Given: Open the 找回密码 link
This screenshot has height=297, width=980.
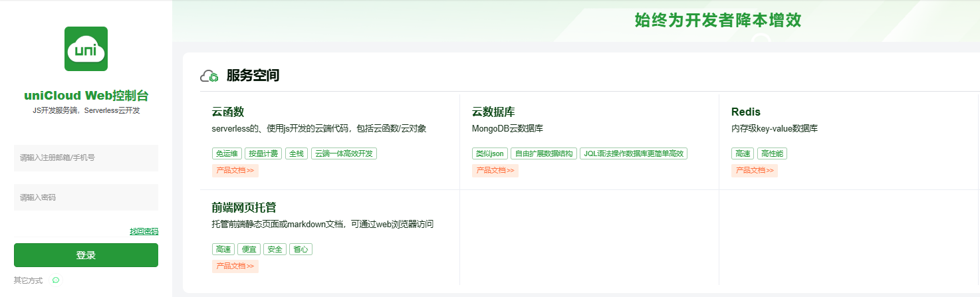Looking at the screenshot, I should point(144,231).
